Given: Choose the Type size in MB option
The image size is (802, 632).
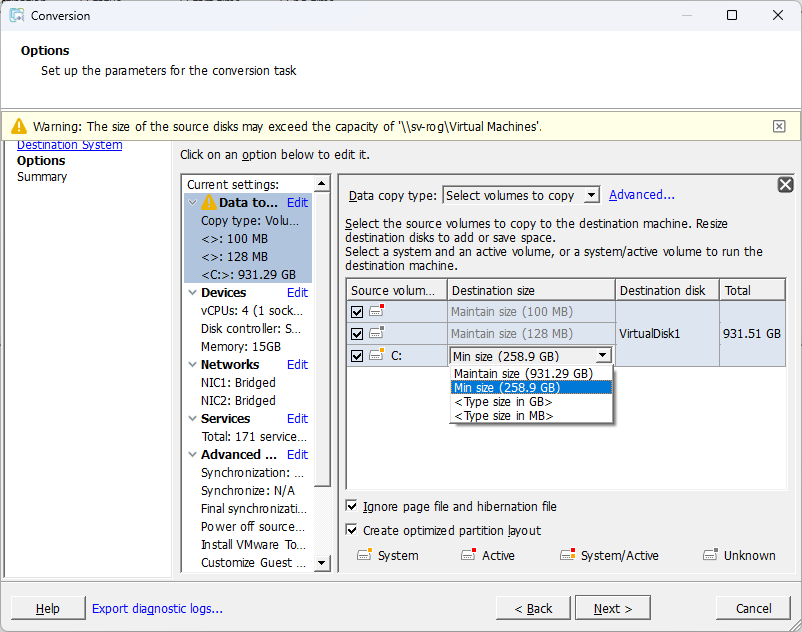Looking at the screenshot, I should pyautogui.click(x=531, y=416).
